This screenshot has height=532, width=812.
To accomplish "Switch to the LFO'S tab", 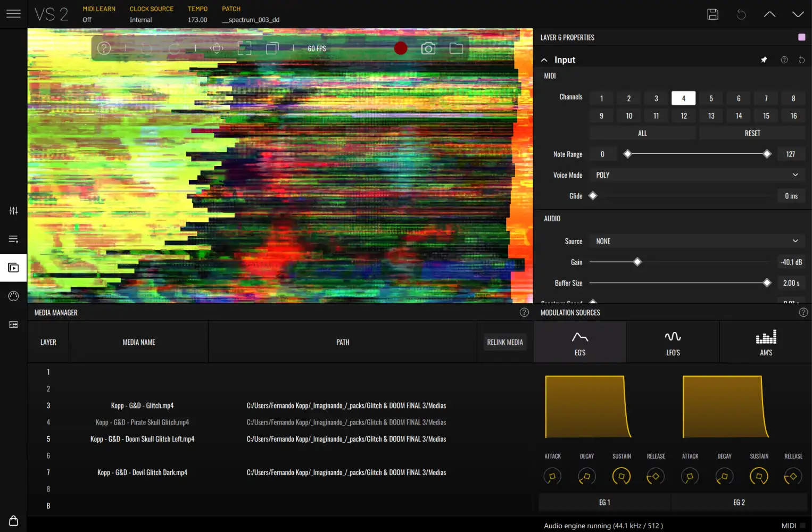I will click(x=673, y=342).
